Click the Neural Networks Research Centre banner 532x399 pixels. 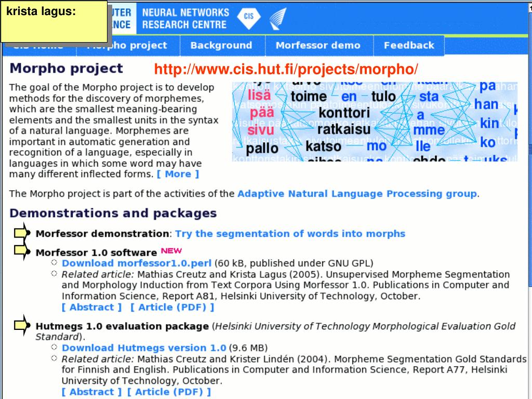tap(185, 19)
